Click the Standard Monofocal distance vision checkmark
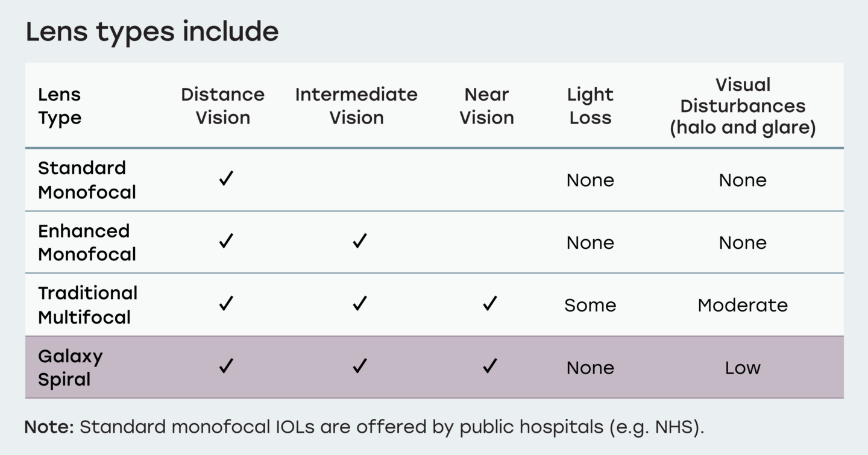The height and width of the screenshot is (455, 868). pyautogui.click(x=226, y=178)
